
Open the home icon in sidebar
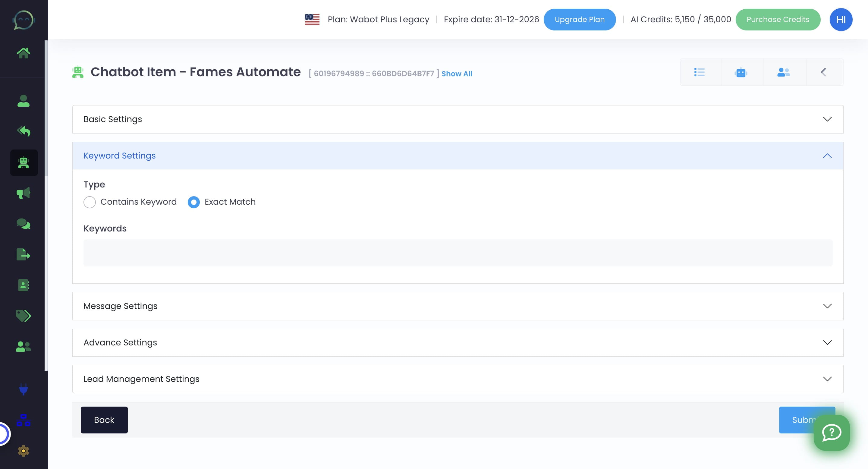pyautogui.click(x=23, y=53)
